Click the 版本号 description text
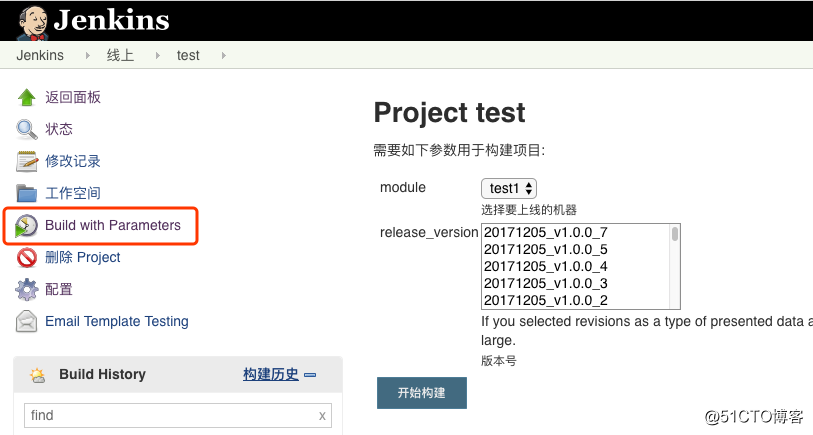Viewport: 813px width, 435px height. [499, 361]
